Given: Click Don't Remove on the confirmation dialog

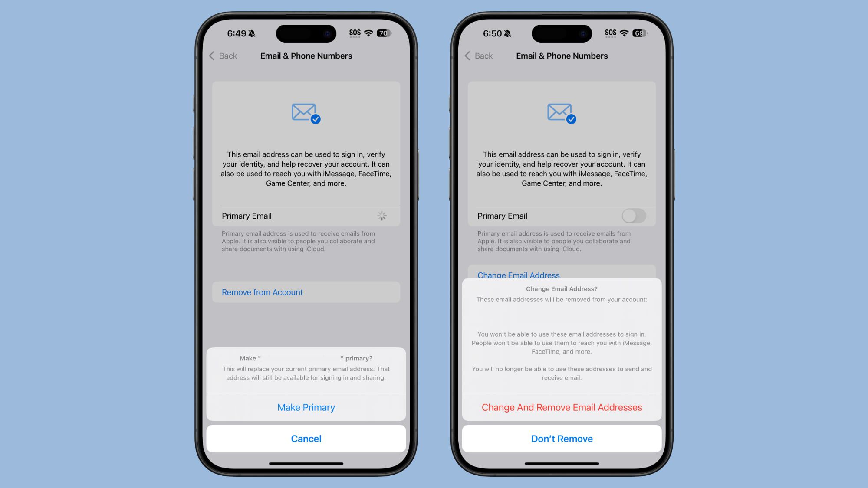Looking at the screenshot, I should [562, 438].
